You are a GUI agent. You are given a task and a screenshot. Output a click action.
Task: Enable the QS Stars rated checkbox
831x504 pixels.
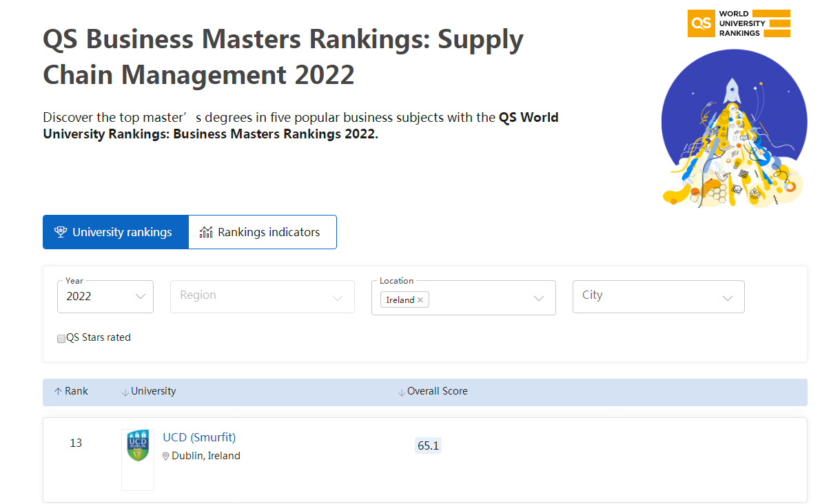pos(61,338)
